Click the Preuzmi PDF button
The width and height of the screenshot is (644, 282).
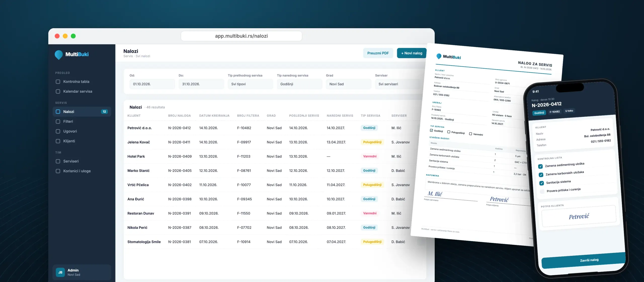[x=378, y=53]
